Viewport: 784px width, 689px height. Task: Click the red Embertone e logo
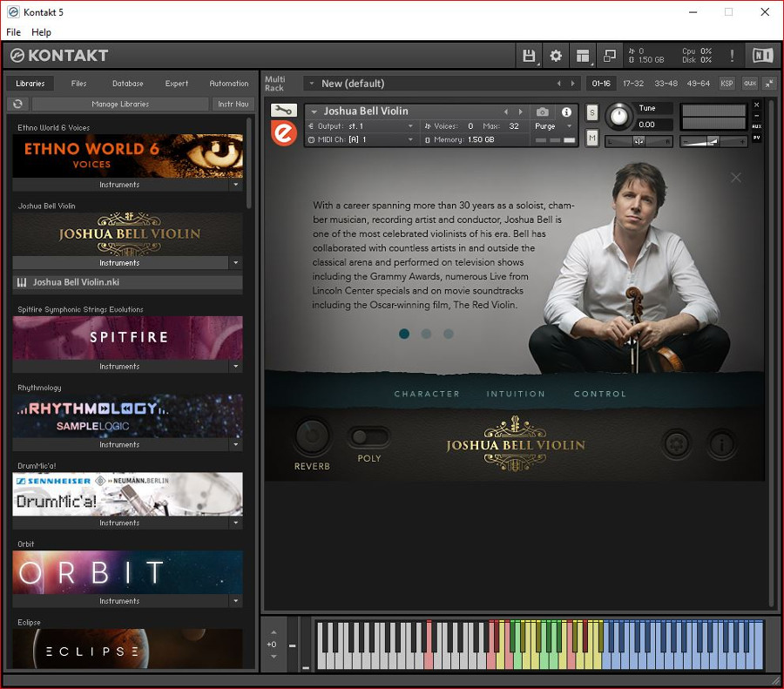[x=283, y=133]
